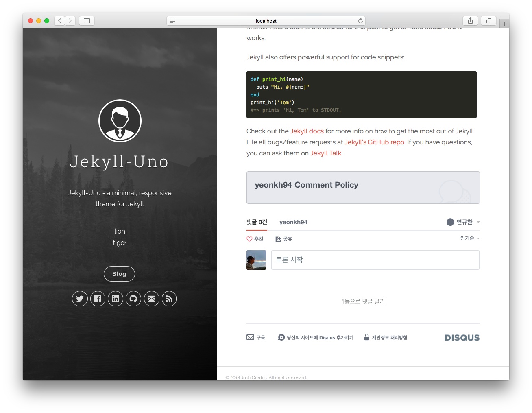Toggle the Safari sidebar button
Screen dimensions: 532x413
click(x=87, y=21)
